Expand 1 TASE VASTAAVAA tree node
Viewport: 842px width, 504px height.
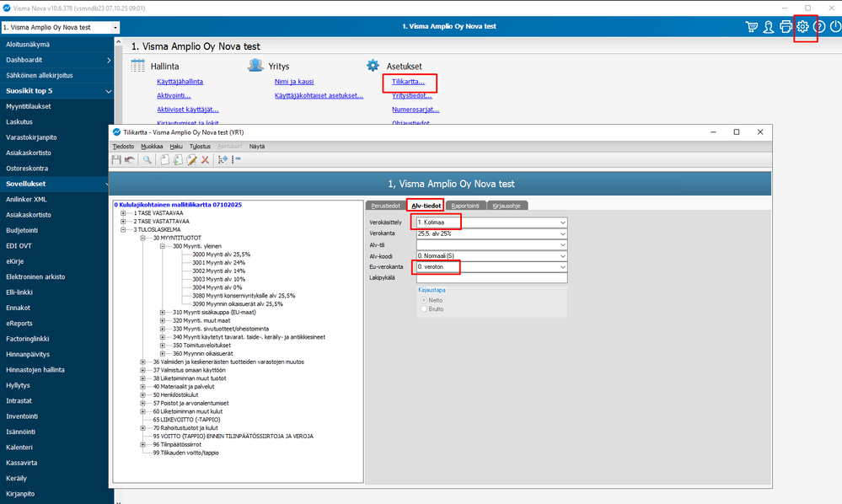pos(123,213)
